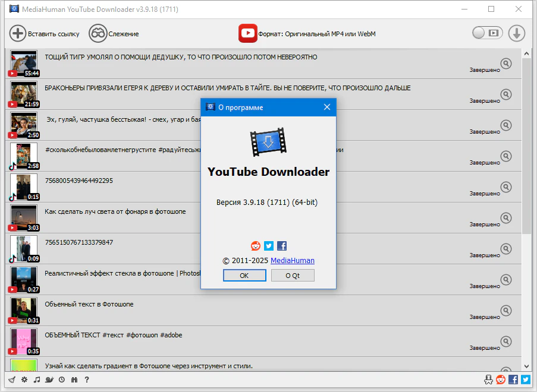The width and height of the screenshot is (537, 392).
Task: Select thumbnail of эффект стекла video 0:27
Action: tap(24, 280)
